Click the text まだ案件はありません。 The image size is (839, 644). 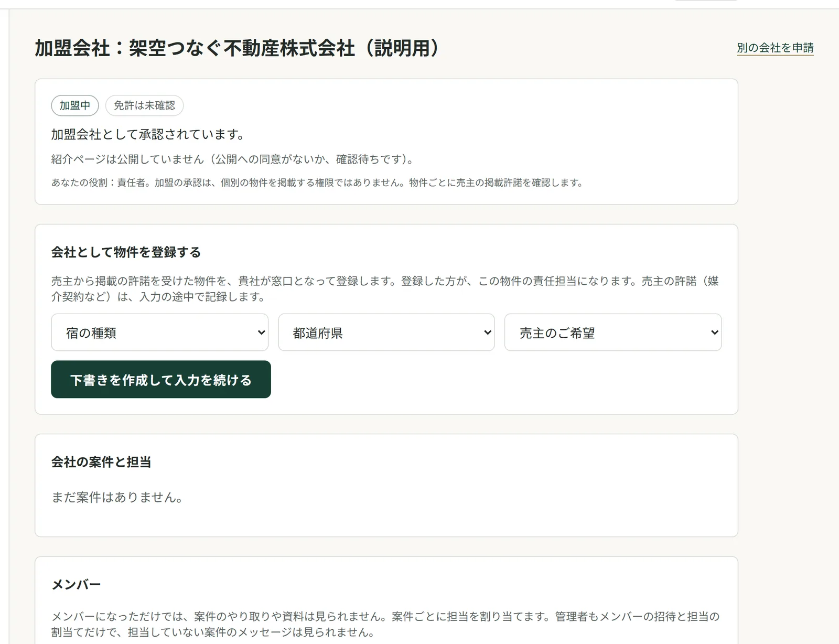[117, 497]
